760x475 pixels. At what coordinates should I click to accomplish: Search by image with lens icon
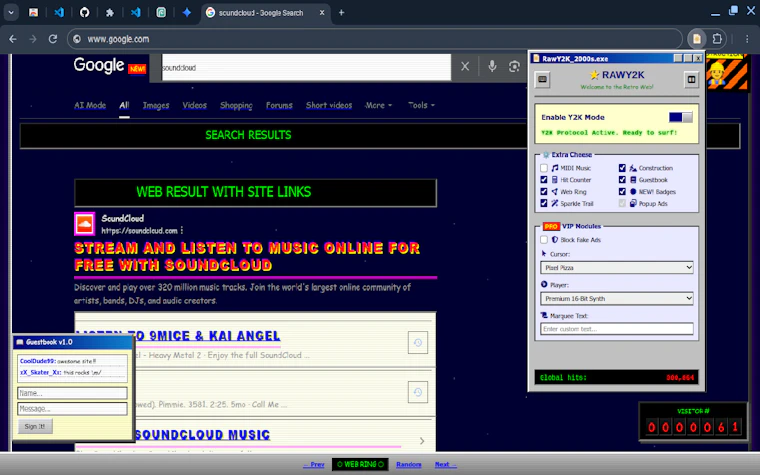pos(514,66)
